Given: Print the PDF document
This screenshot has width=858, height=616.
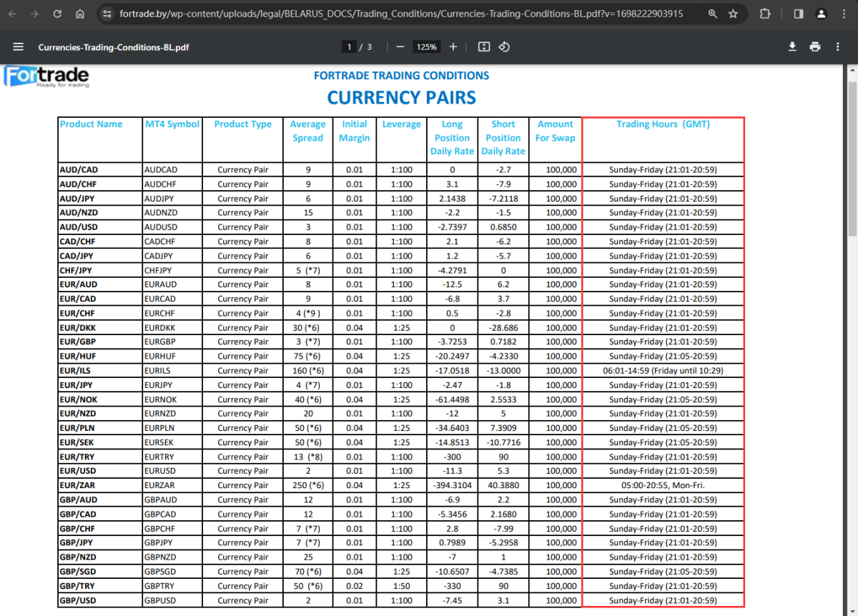Looking at the screenshot, I should pyautogui.click(x=815, y=47).
